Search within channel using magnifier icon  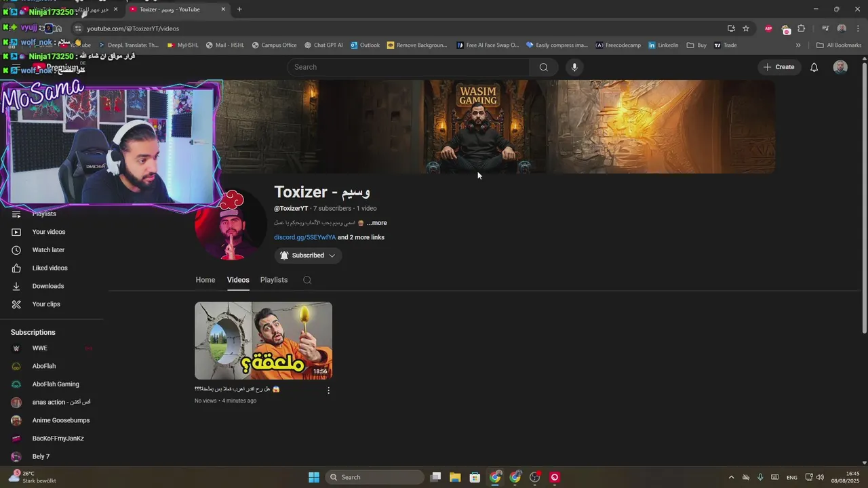(x=307, y=280)
